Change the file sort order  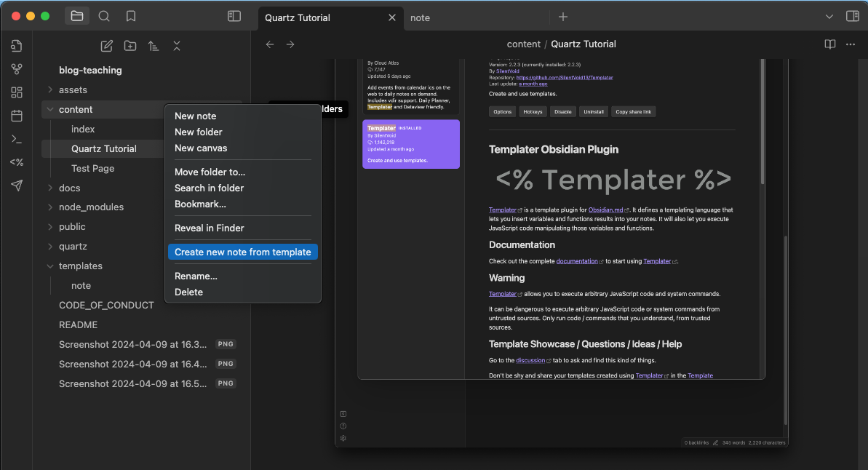154,46
